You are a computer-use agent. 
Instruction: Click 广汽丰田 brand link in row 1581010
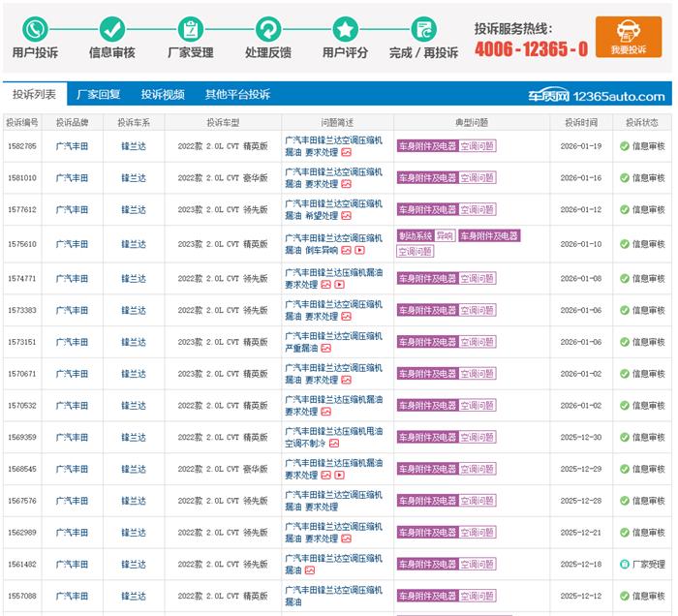point(72,178)
